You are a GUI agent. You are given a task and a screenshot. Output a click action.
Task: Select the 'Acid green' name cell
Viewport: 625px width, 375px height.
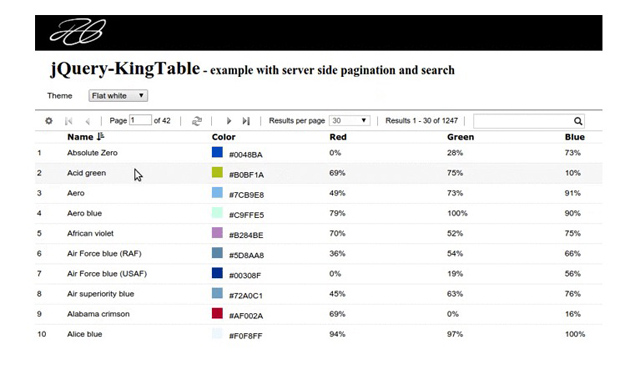[x=86, y=173]
